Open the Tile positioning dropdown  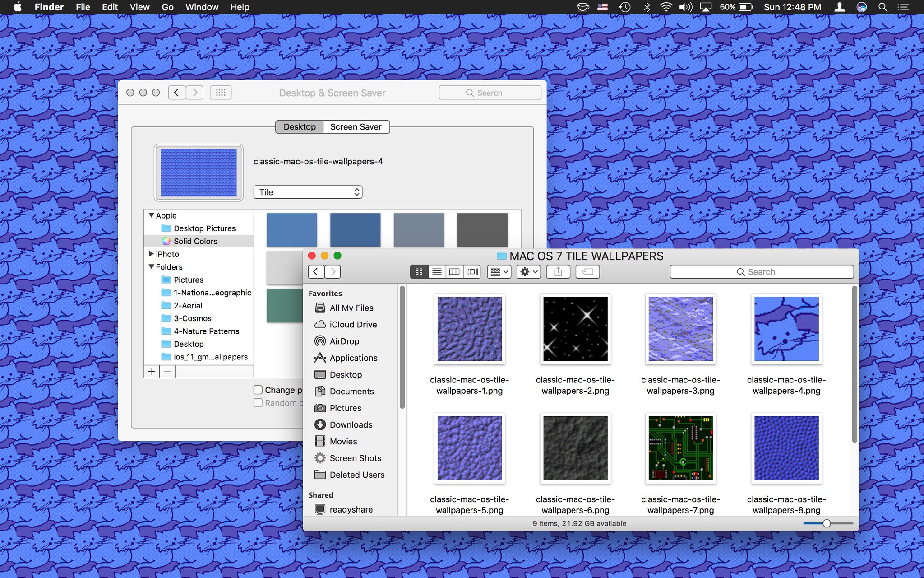click(307, 192)
